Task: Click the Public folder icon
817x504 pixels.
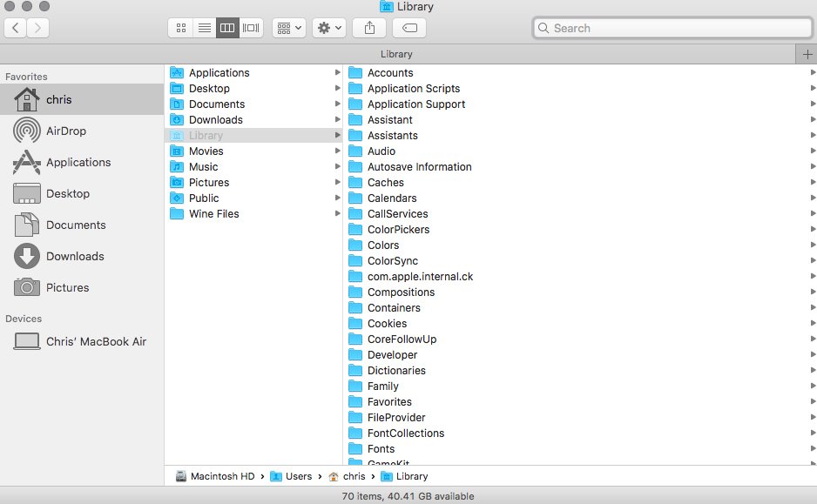Action: (x=177, y=198)
